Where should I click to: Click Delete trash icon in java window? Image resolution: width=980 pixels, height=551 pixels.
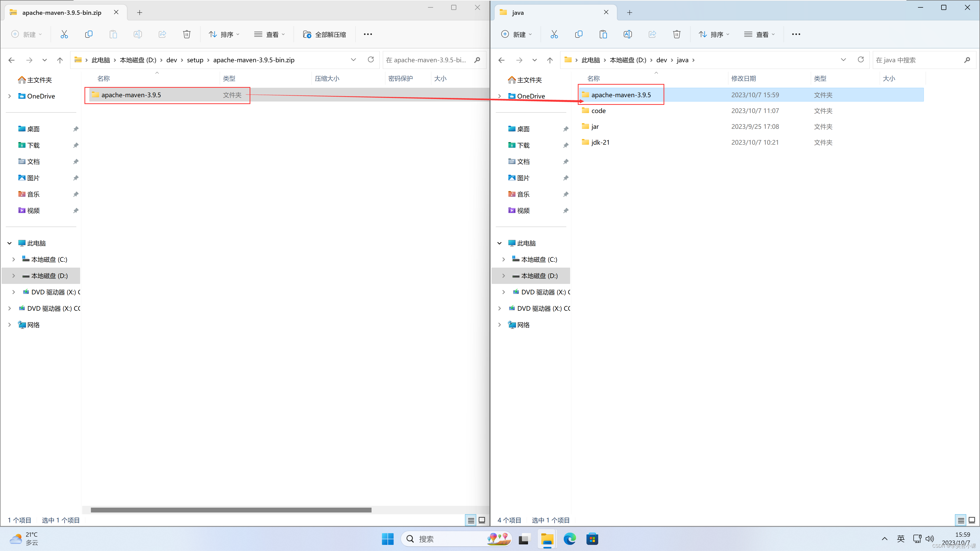[x=676, y=34]
